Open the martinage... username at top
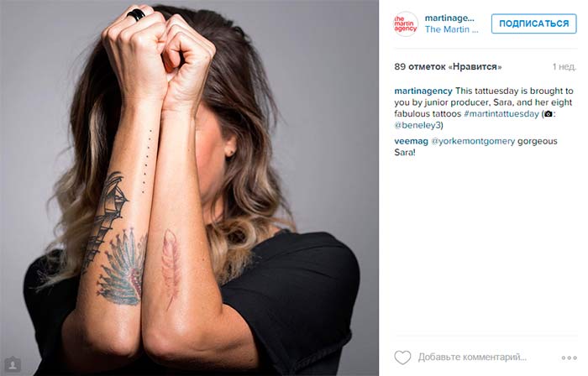588x376 pixels. 449,18
